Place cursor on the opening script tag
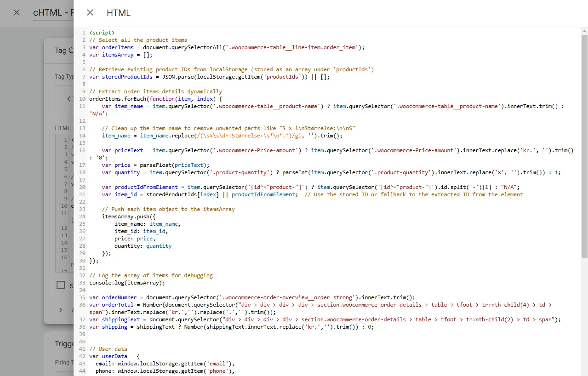Screen dimensions: 588x376 click(102, 33)
